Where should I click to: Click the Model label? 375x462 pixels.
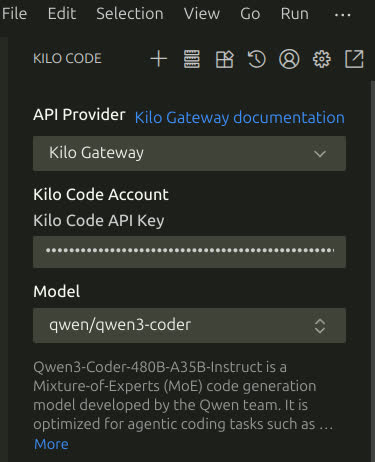57,291
